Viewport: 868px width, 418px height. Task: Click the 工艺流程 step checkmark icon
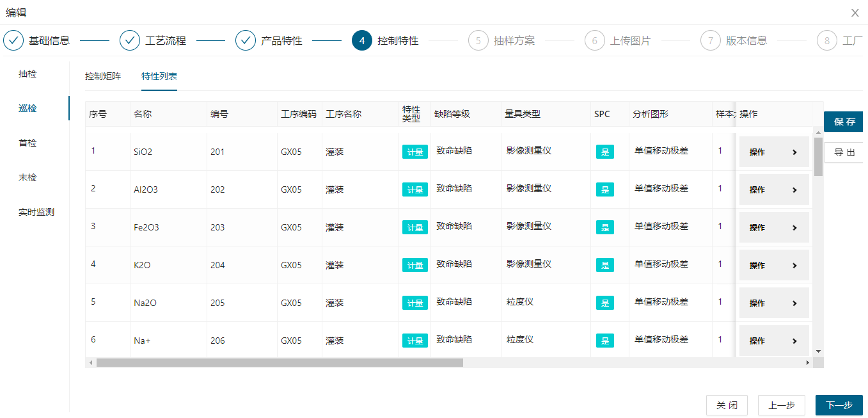pos(130,40)
